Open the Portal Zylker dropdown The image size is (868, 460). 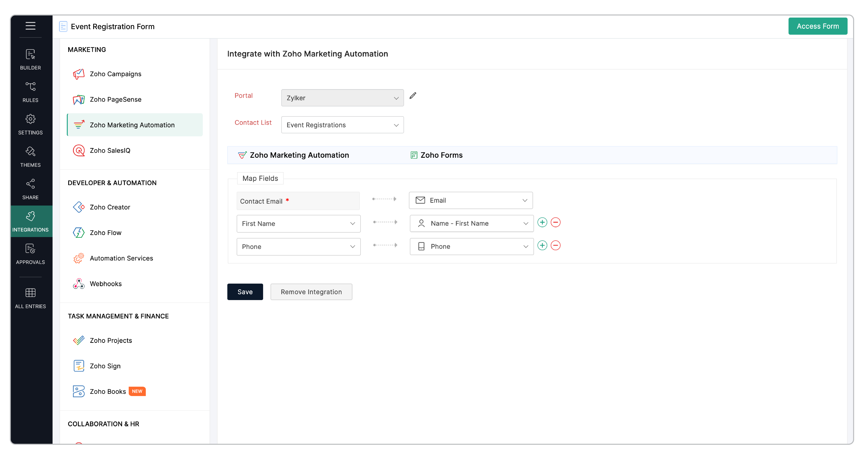click(342, 98)
